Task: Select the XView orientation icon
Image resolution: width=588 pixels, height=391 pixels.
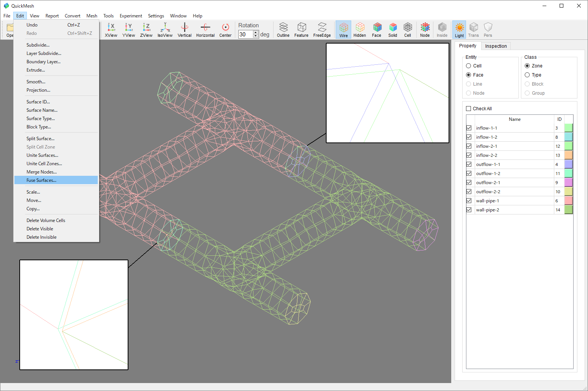Action: (111, 30)
